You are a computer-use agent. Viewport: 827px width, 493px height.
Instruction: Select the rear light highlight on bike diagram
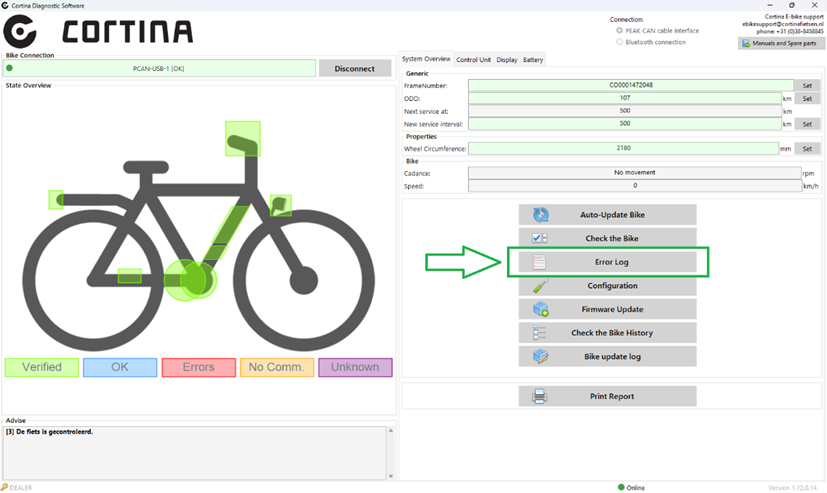pyautogui.click(x=56, y=200)
